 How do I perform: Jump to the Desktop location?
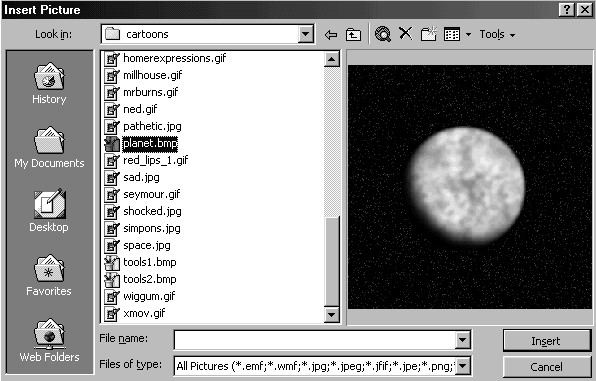coord(49,211)
